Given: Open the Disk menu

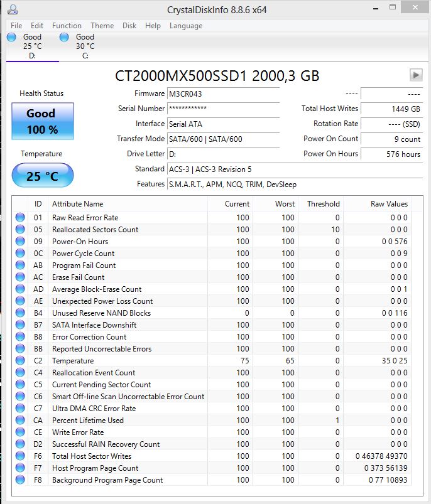Looking at the screenshot, I should coord(129,26).
